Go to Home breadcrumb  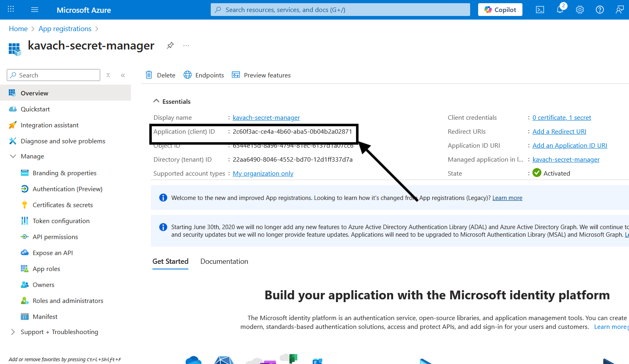18,29
